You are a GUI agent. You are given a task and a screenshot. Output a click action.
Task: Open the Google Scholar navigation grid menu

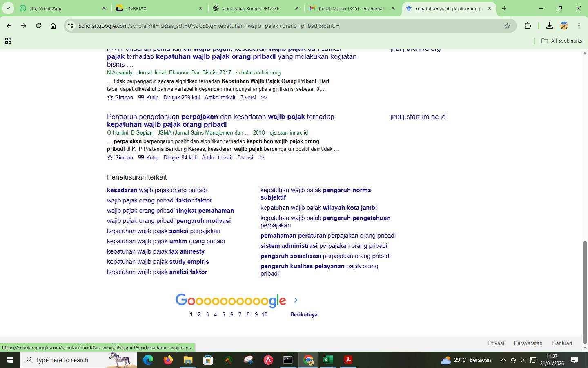coord(8,41)
